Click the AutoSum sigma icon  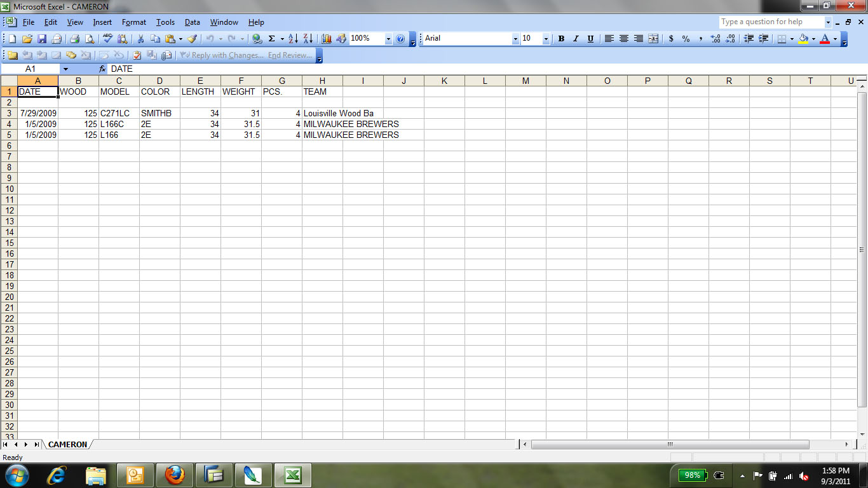tap(271, 39)
